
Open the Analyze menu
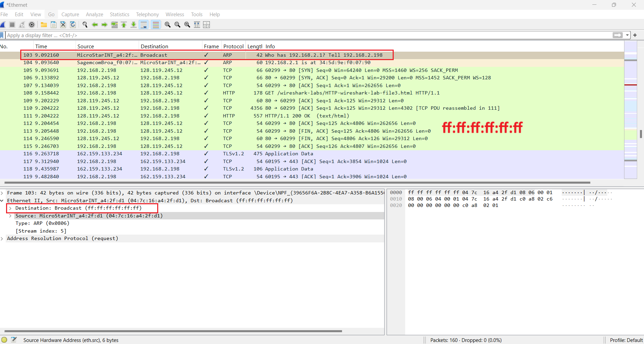click(94, 15)
